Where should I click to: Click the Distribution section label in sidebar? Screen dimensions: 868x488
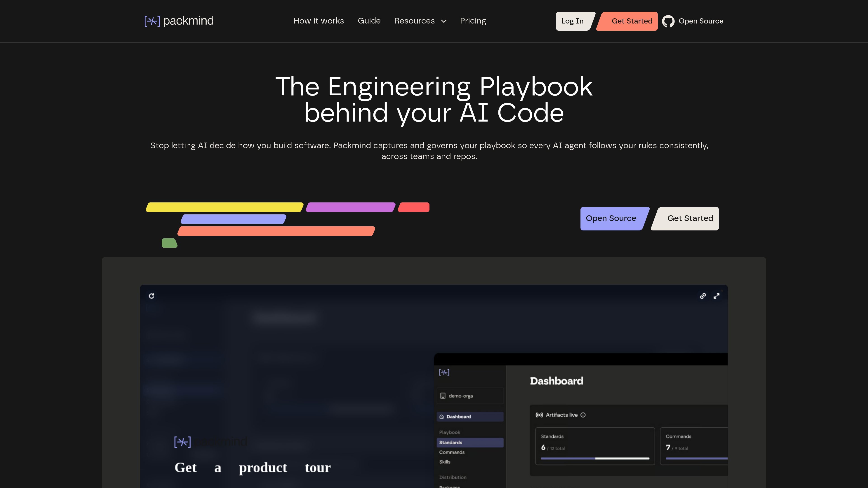click(x=453, y=477)
